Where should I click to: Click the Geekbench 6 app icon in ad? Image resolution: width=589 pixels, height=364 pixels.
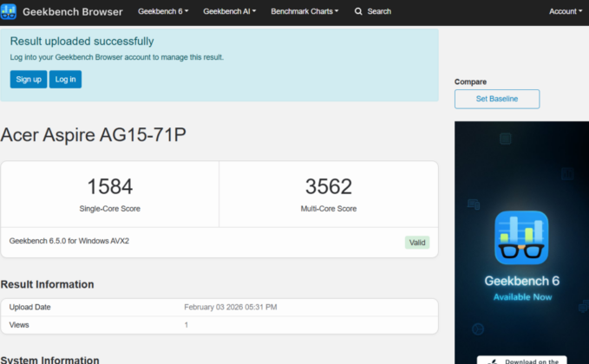point(521,237)
